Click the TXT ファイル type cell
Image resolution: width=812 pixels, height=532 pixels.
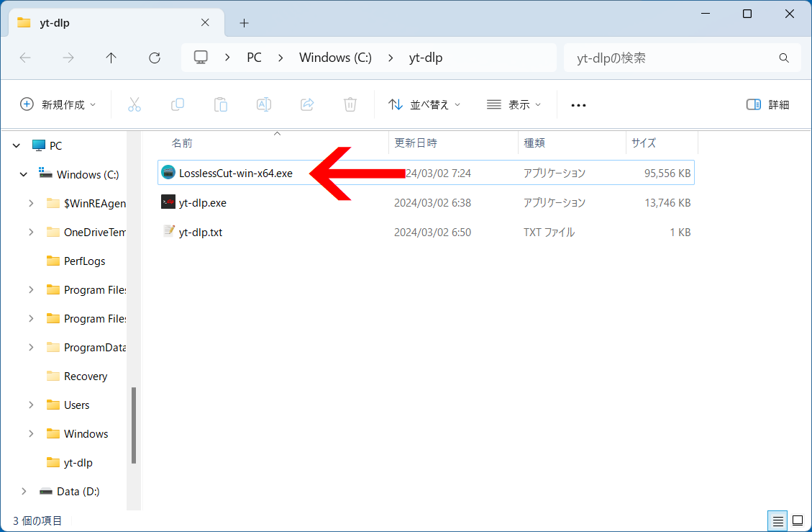click(549, 233)
